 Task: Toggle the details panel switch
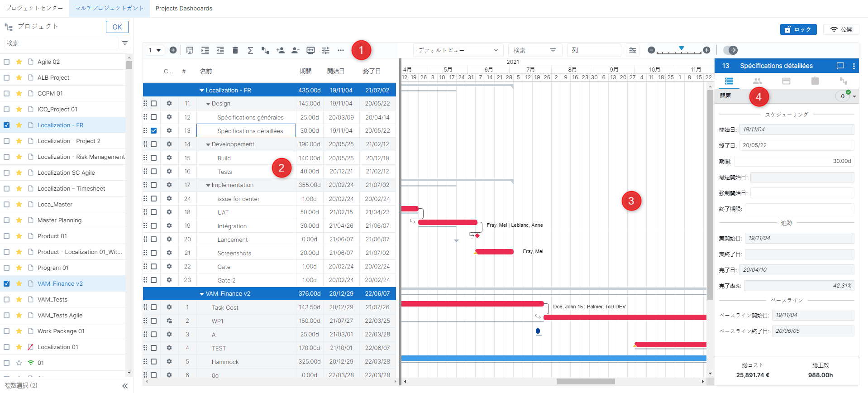click(730, 50)
